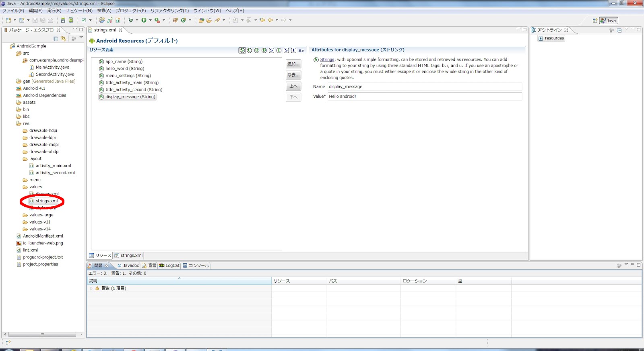Switch to the Java perspective button

click(608, 21)
